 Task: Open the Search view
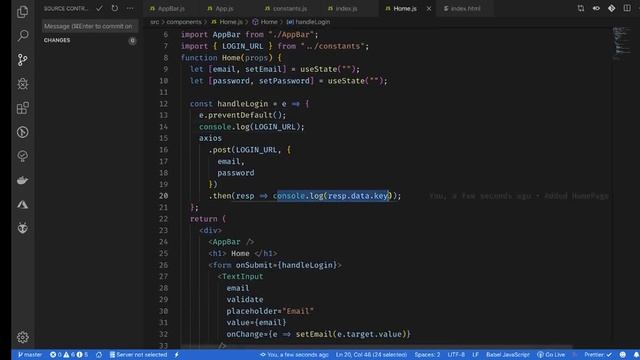(x=22, y=36)
